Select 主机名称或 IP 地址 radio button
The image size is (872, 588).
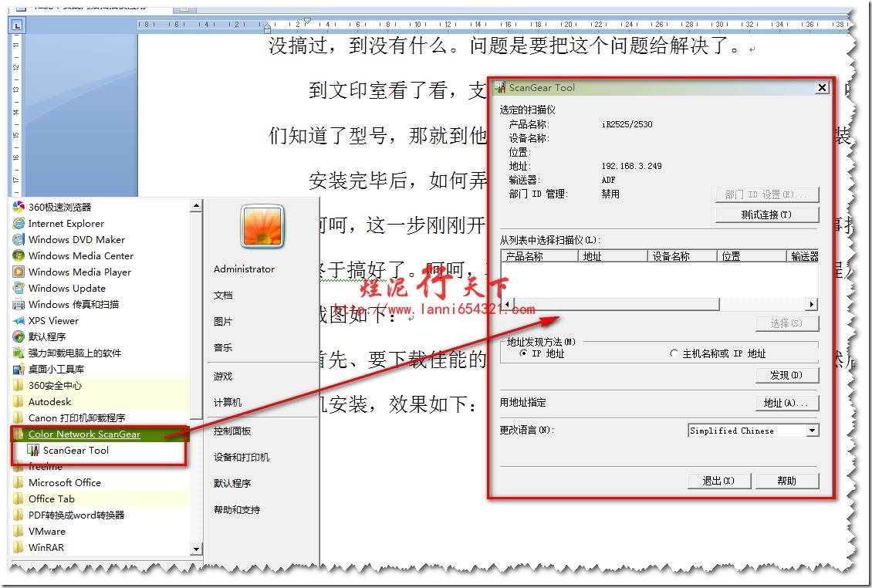click(x=674, y=353)
